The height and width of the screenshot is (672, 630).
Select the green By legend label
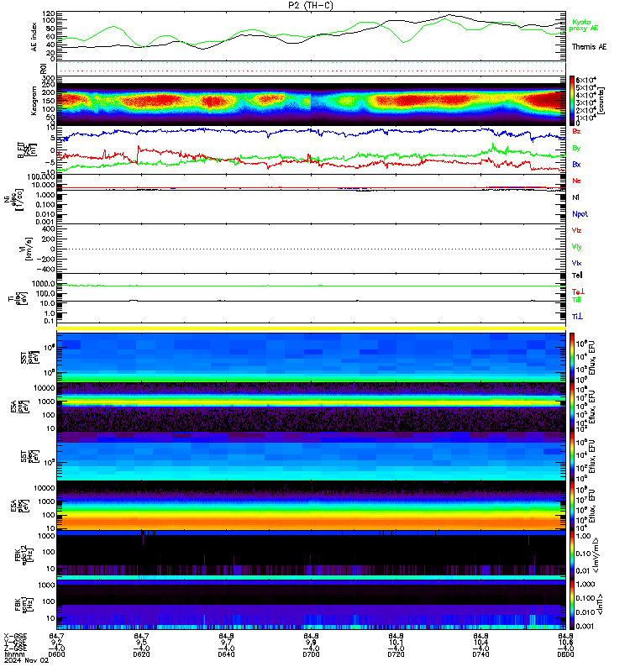pos(576,148)
